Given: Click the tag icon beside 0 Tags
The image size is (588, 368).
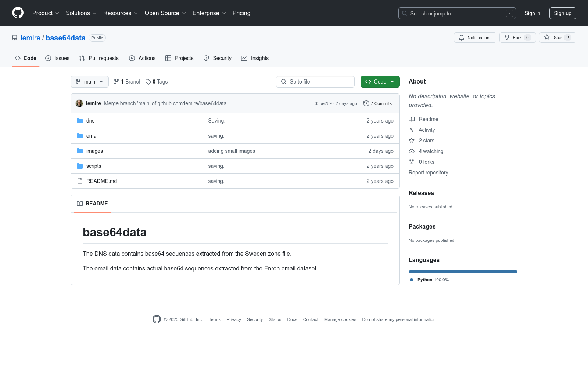Looking at the screenshot, I should 148,82.
